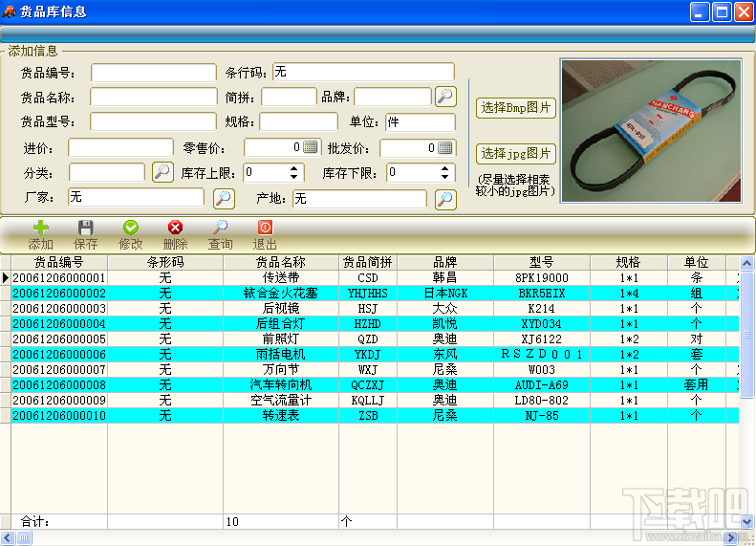This screenshot has height=546, width=756.
Task: Click the 货品编号 column header
Action: tap(59, 262)
